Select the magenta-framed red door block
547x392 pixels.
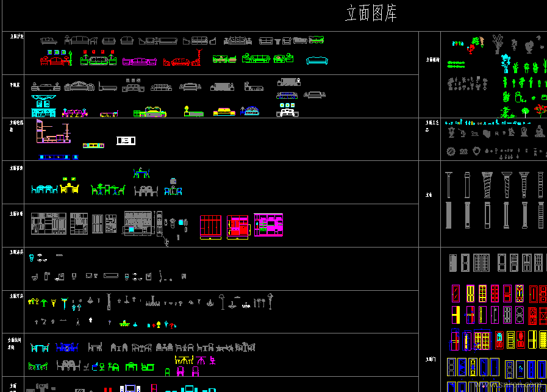(x=456, y=293)
